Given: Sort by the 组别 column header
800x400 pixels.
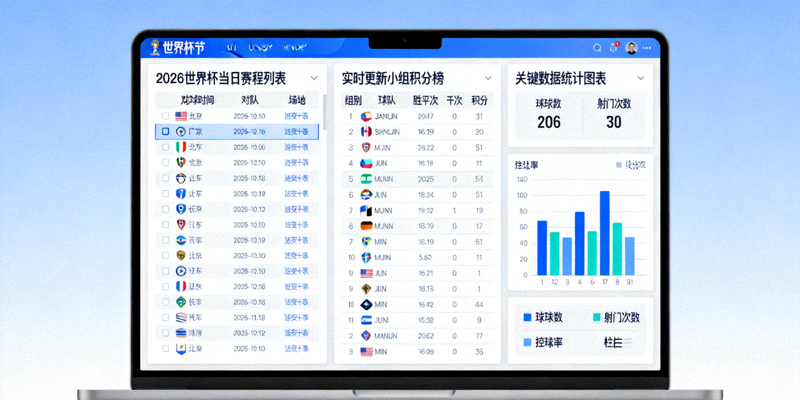Looking at the screenshot, I should coord(353,101).
